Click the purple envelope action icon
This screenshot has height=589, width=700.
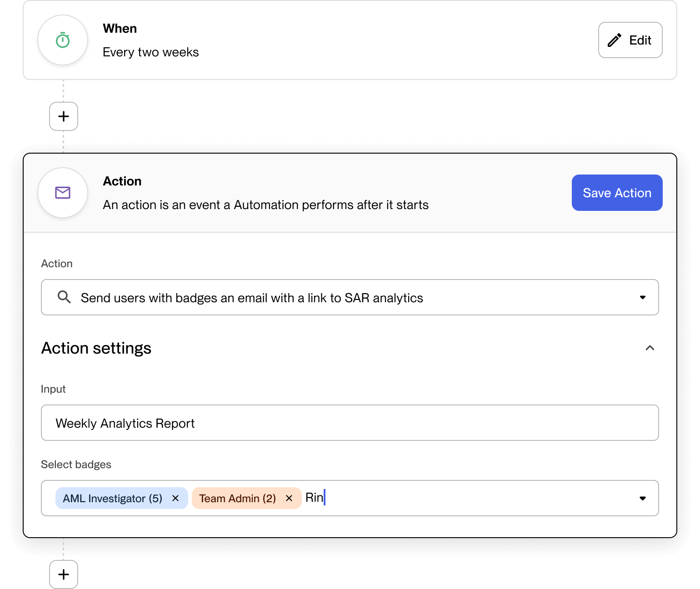click(x=63, y=193)
